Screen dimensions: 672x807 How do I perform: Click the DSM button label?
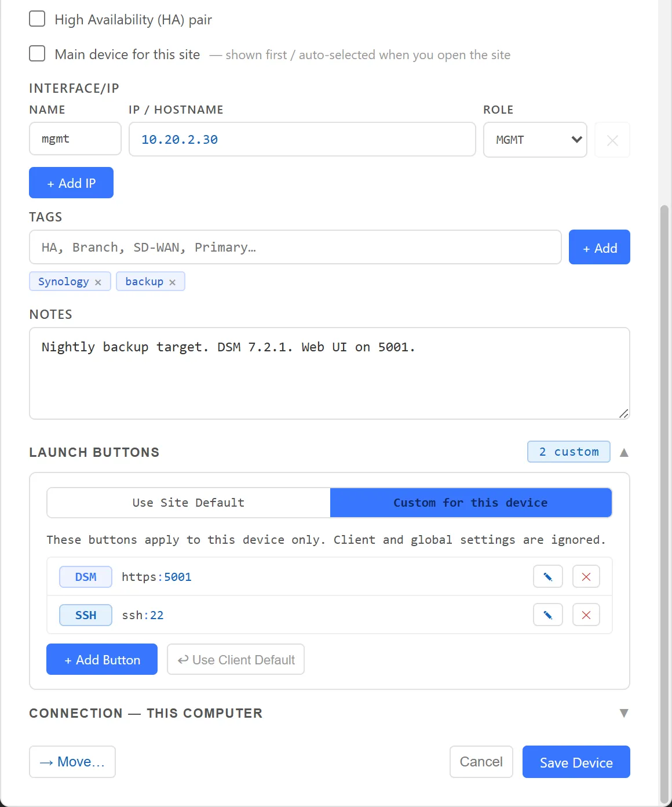[x=86, y=577]
